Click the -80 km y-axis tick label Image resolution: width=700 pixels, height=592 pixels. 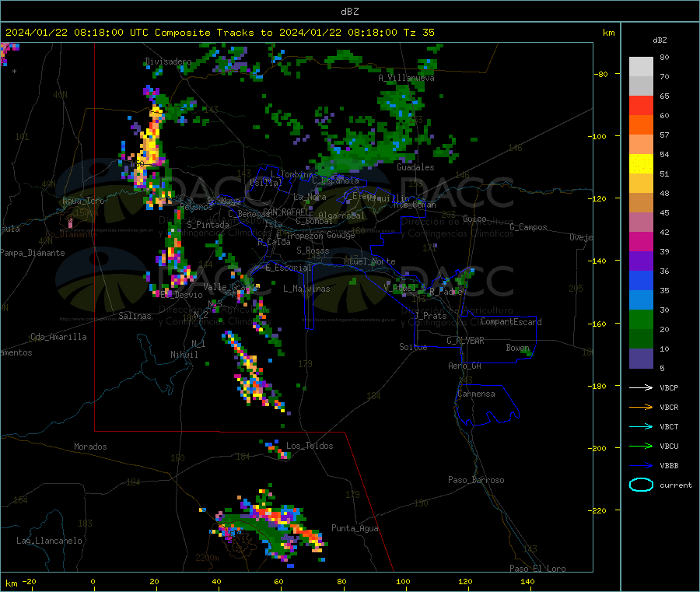click(601, 74)
